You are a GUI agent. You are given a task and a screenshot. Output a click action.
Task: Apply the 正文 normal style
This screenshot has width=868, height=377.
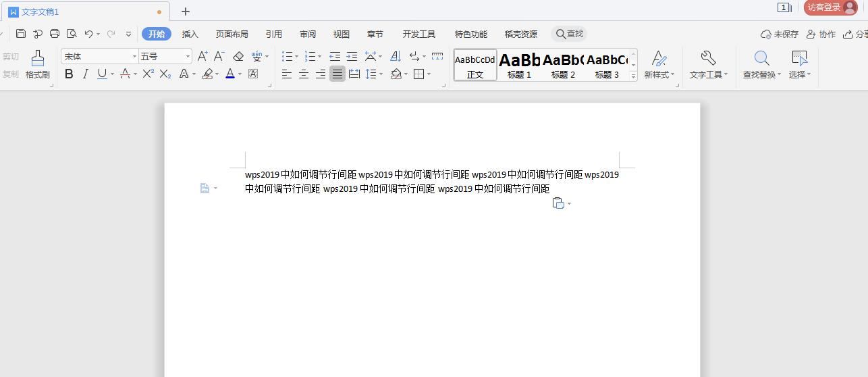pyautogui.click(x=475, y=65)
